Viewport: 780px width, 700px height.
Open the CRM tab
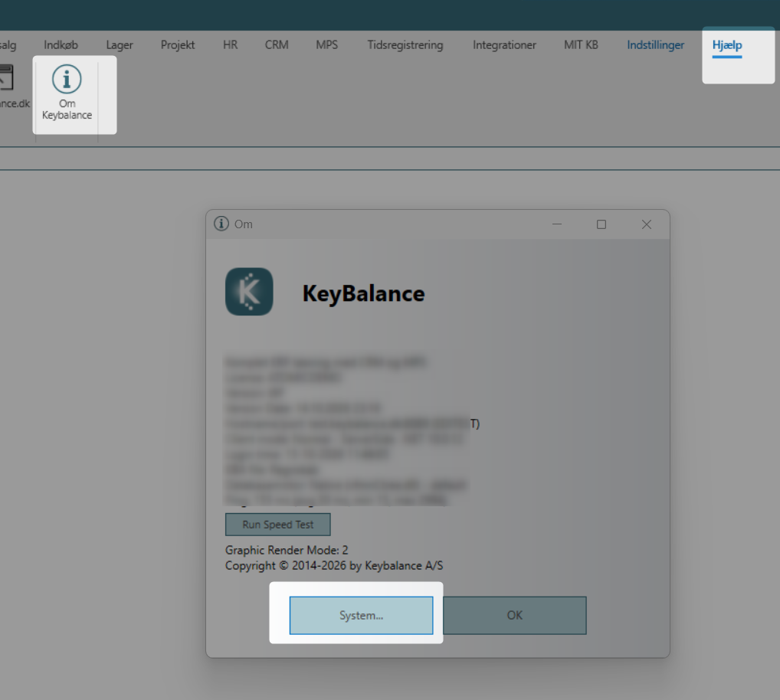[276, 45]
